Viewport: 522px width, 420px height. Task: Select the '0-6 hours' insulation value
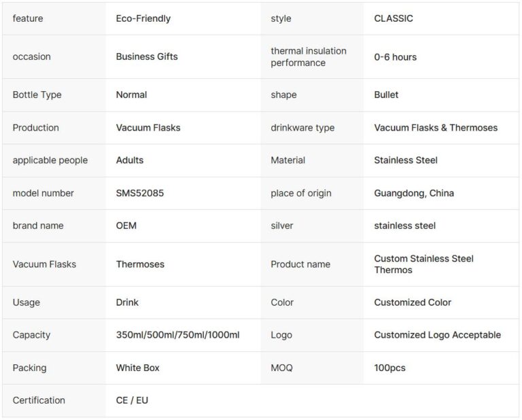(396, 56)
